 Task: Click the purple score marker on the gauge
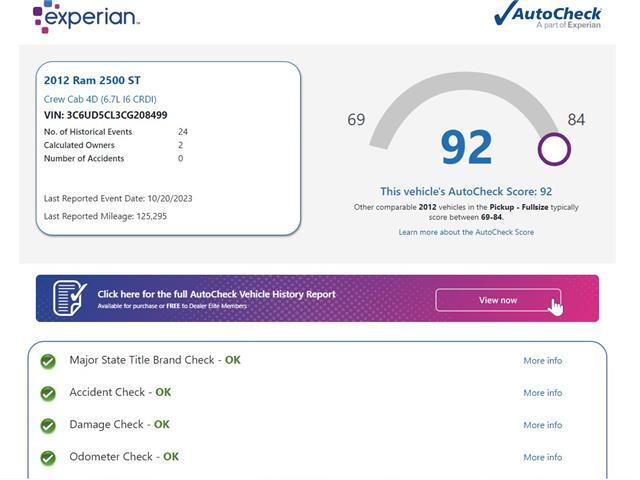pyautogui.click(x=554, y=149)
